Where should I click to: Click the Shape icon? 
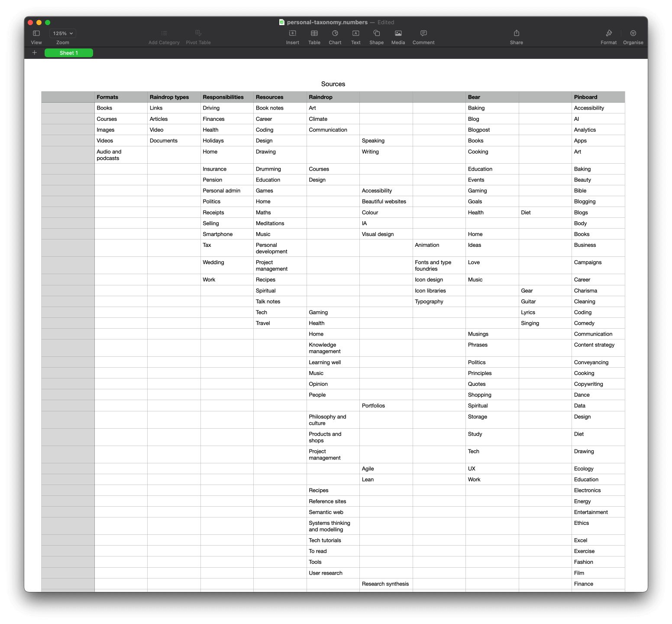(x=376, y=36)
